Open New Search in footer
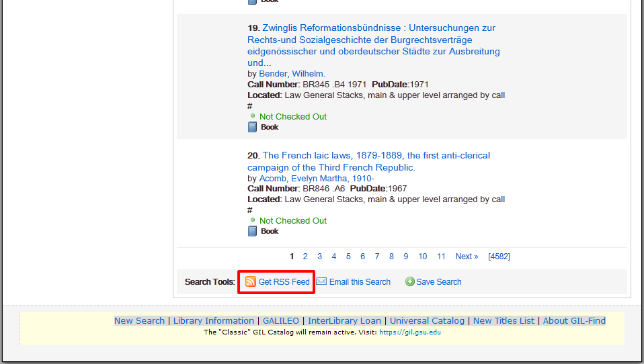 [x=139, y=321]
